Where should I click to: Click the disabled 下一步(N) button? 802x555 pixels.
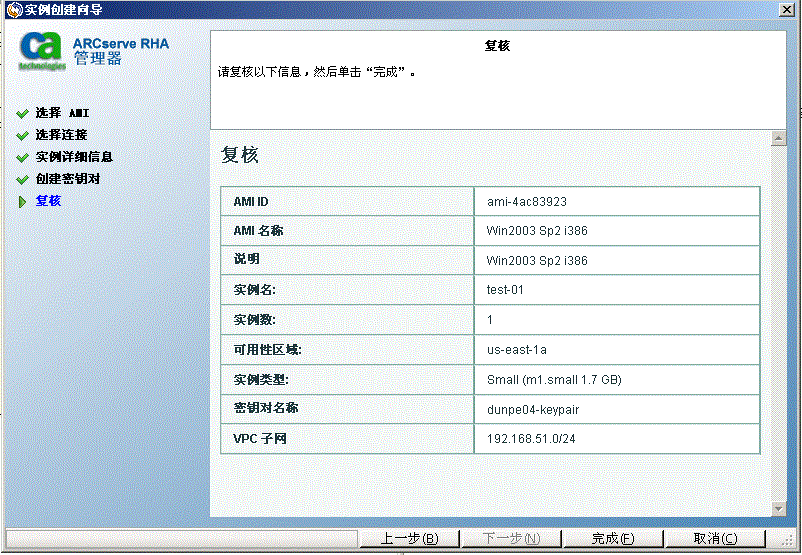click(511, 538)
